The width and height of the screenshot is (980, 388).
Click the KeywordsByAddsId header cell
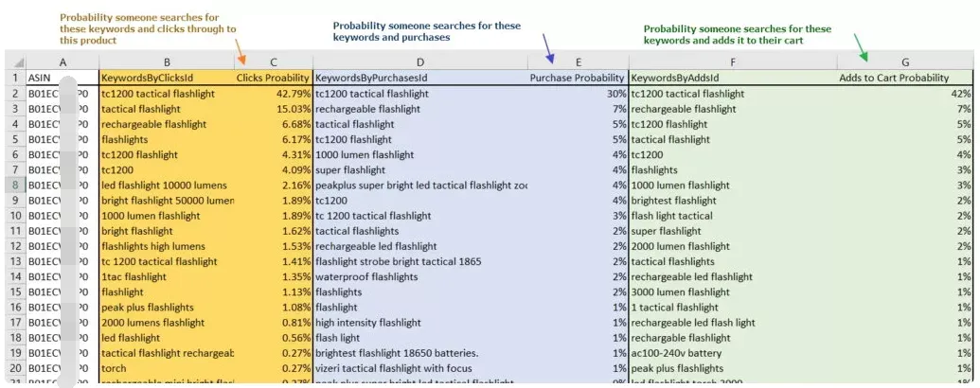click(733, 79)
